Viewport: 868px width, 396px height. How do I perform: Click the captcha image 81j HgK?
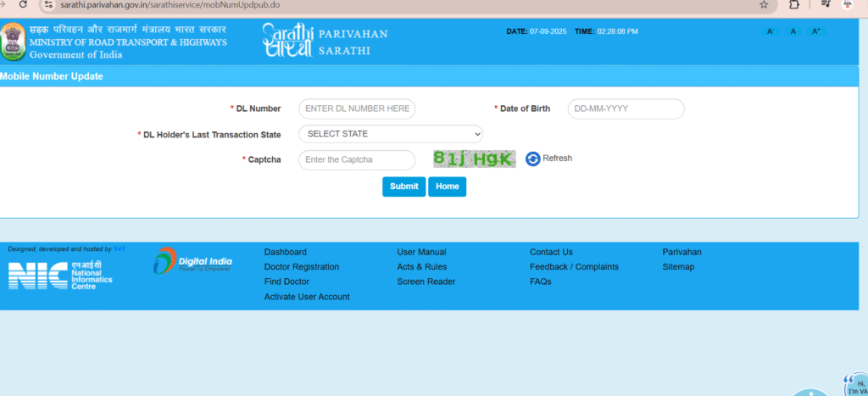475,159
